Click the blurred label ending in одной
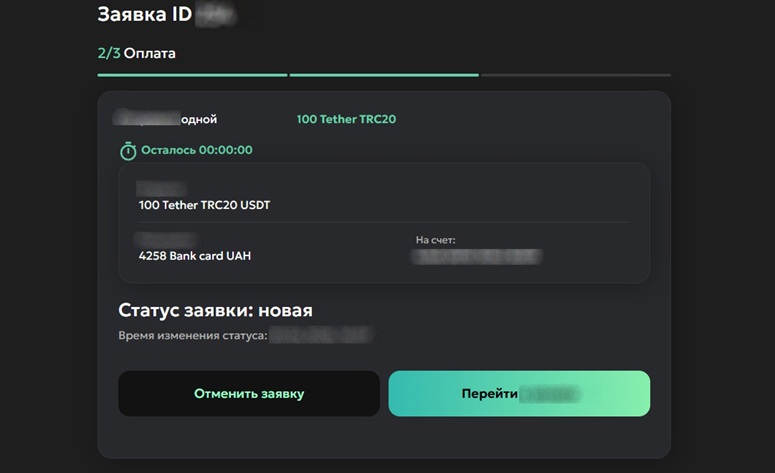 (x=166, y=120)
